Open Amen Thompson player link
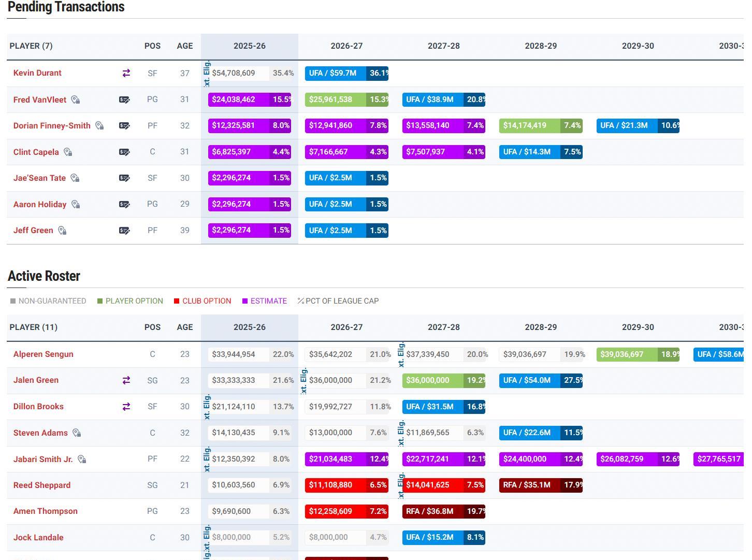Image resolution: width=752 pixels, height=560 pixels. coord(46,511)
